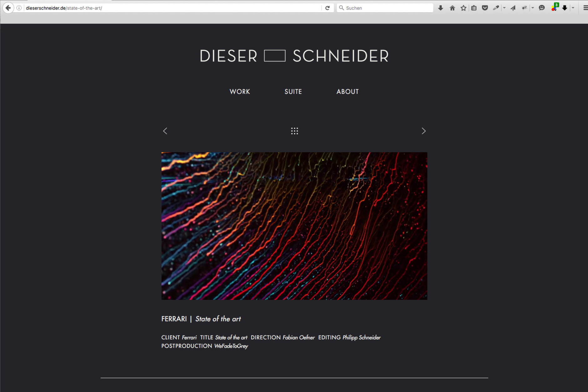Open the project grid overview icon
Image resolution: width=588 pixels, height=392 pixels.
pyautogui.click(x=294, y=131)
